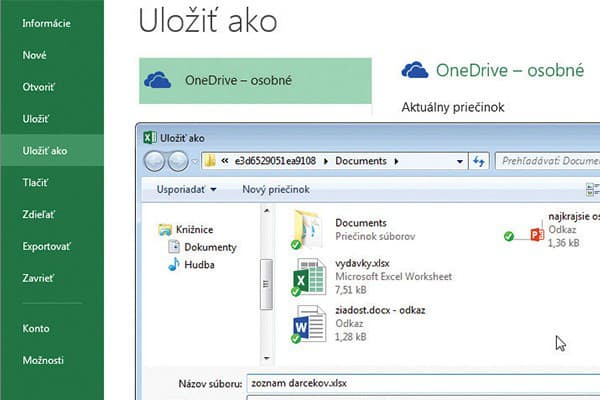Open the Tlačiť page
The image size is (600, 400).
[x=35, y=182]
